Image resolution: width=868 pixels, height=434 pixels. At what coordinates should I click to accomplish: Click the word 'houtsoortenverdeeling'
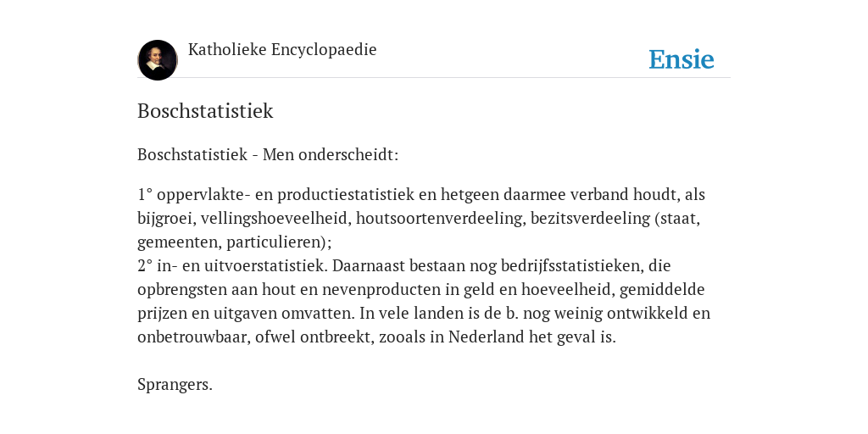pos(440,218)
